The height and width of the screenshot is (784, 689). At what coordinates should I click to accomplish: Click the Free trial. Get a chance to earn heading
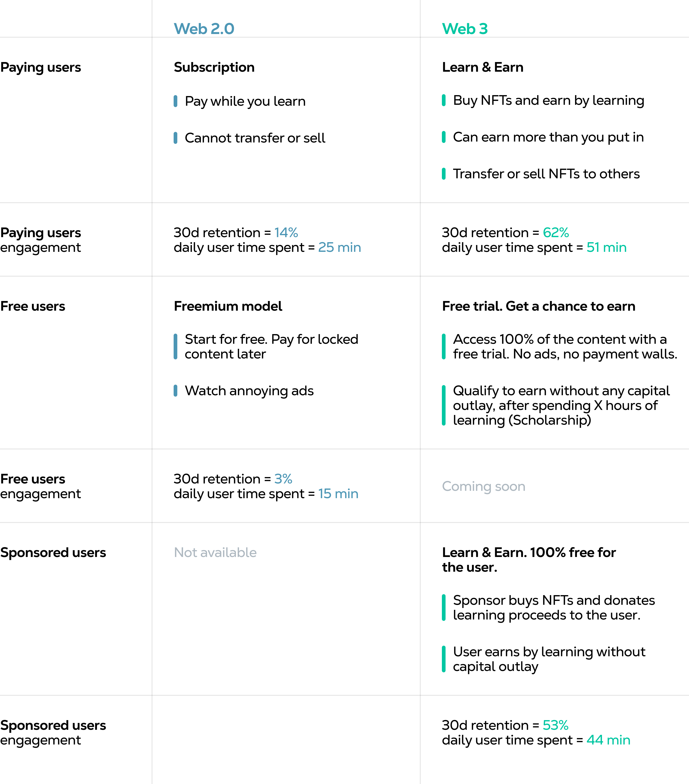point(538,306)
